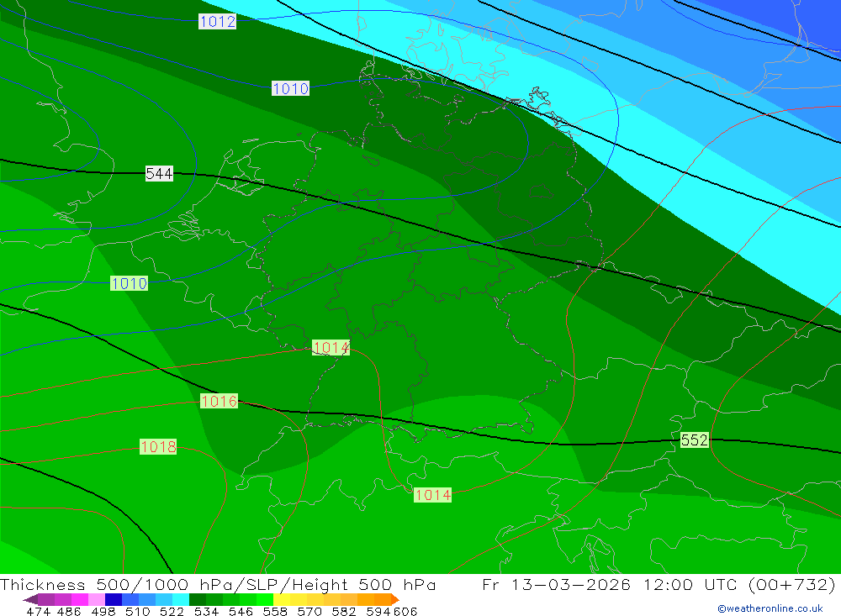
Task: Click the 1010 label with pale green background
Action: click(129, 283)
